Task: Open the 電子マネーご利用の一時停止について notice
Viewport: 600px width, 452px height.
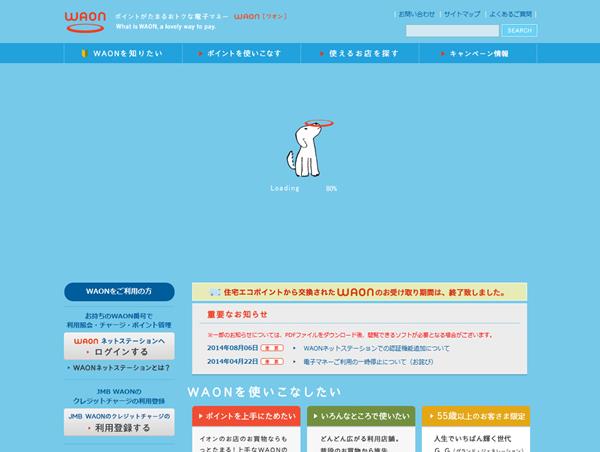Action: 368,362
